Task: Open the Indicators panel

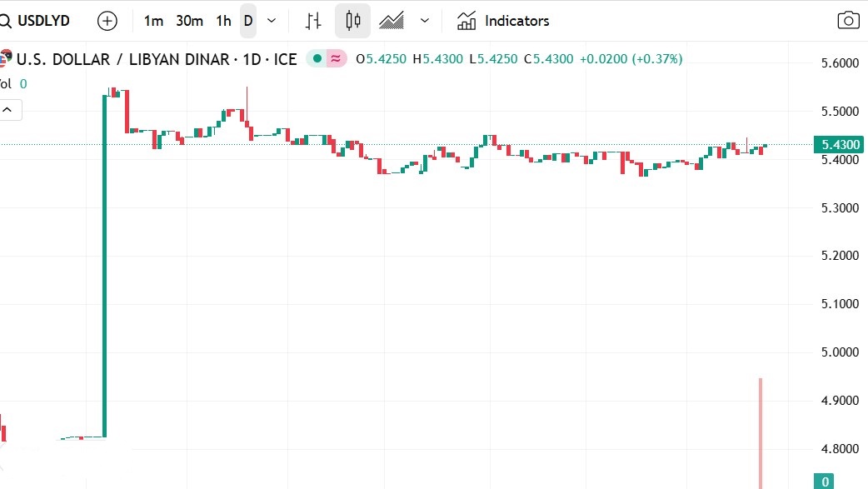Action: coord(503,21)
